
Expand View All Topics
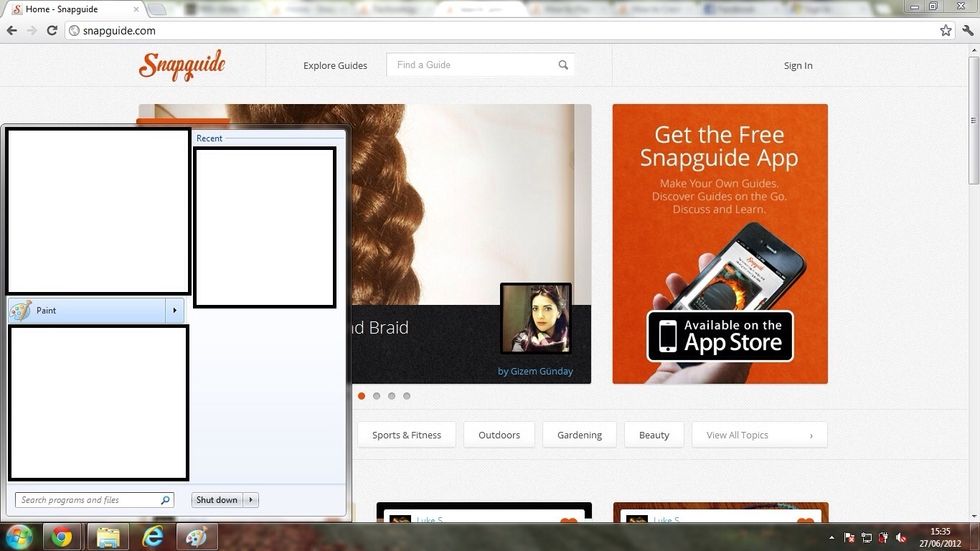(x=759, y=435)
